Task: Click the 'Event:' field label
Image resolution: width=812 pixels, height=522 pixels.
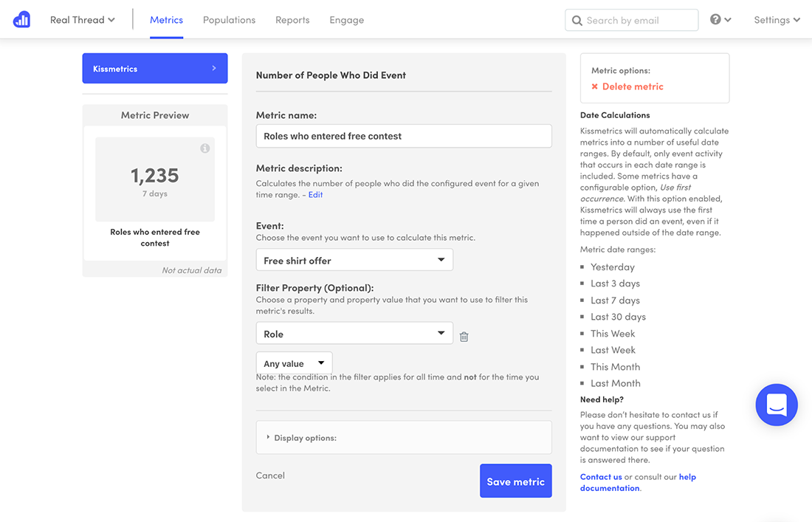Action: point(269,226)
